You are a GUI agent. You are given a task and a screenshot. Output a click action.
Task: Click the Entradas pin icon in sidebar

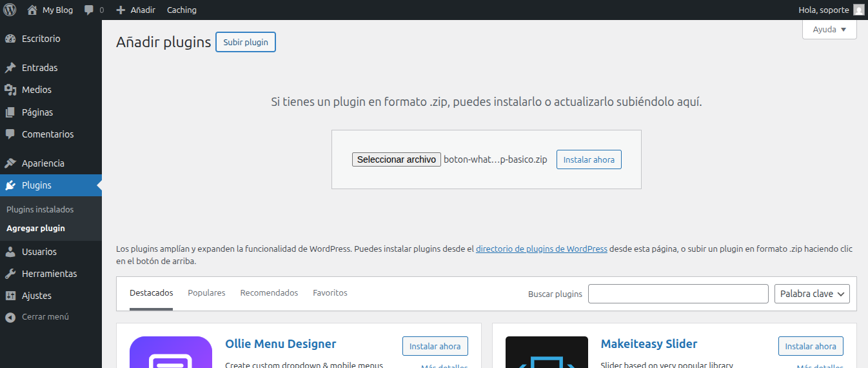10,68
